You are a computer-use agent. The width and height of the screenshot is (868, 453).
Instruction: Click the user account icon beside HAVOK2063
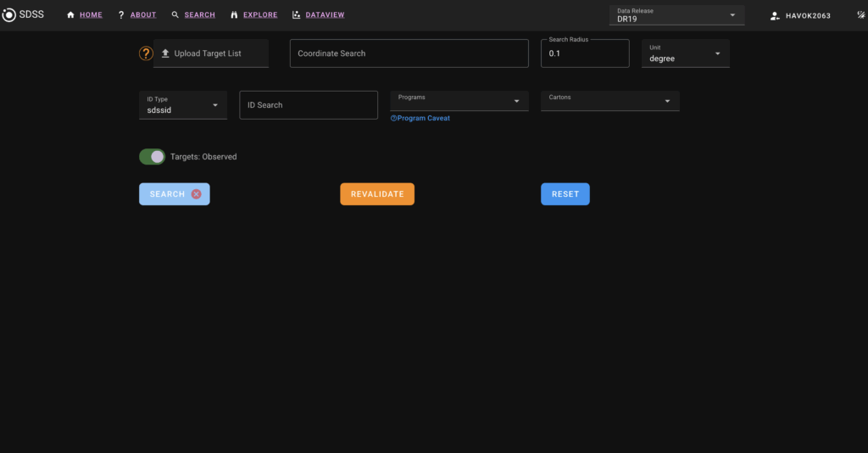click(x=775, y=16)
